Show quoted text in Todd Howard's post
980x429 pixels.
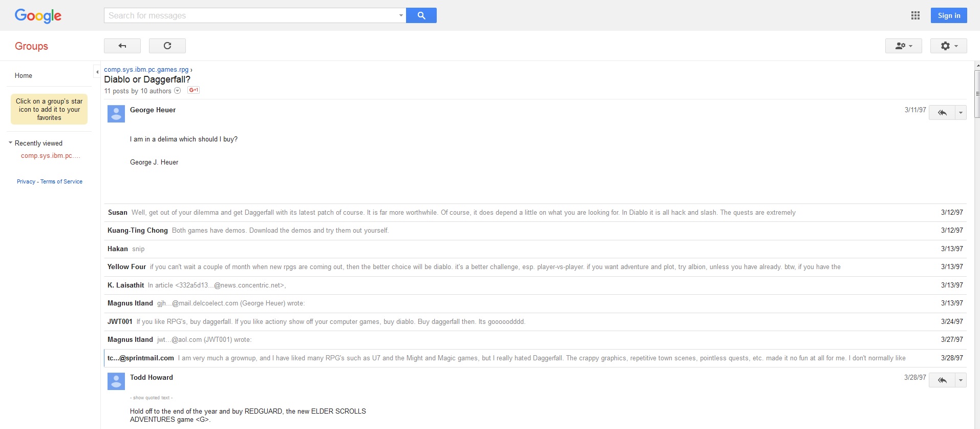(151, 398)
